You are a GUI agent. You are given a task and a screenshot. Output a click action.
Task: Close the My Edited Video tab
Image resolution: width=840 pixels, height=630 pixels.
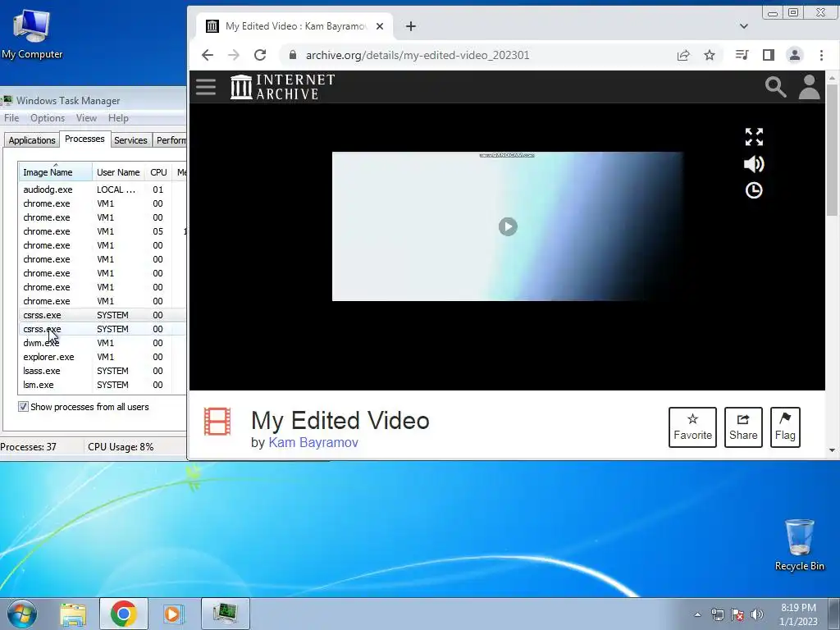click(379, 26)
